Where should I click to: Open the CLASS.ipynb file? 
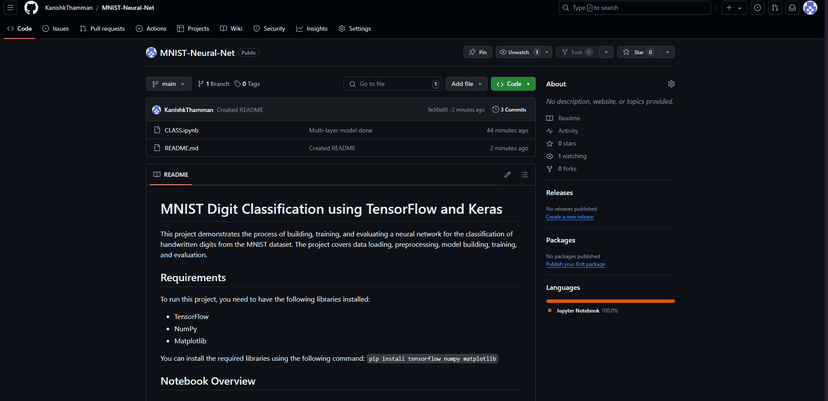click(x=181, y=130)
